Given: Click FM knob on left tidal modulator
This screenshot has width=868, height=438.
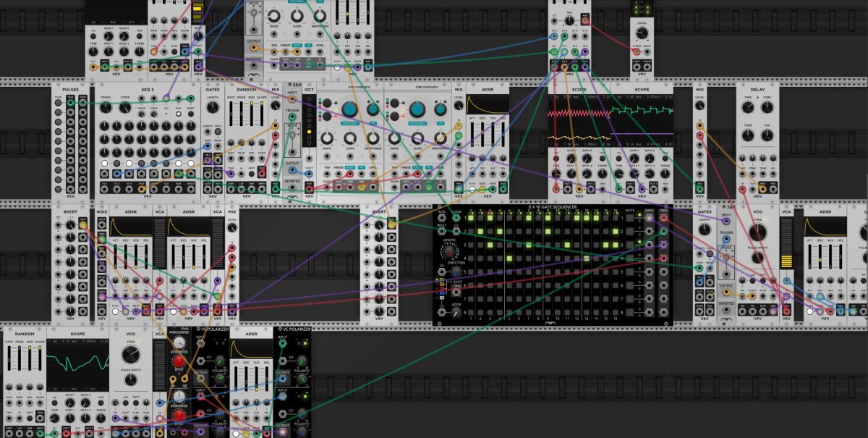Looking at the screenshot, I should coord(373,109).
